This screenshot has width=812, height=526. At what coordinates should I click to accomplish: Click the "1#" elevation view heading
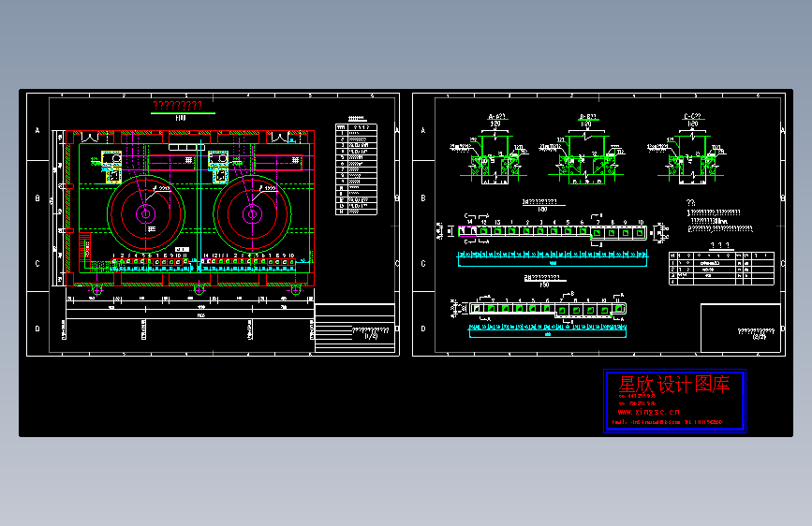pyautogui.click(x=539, y=201)
